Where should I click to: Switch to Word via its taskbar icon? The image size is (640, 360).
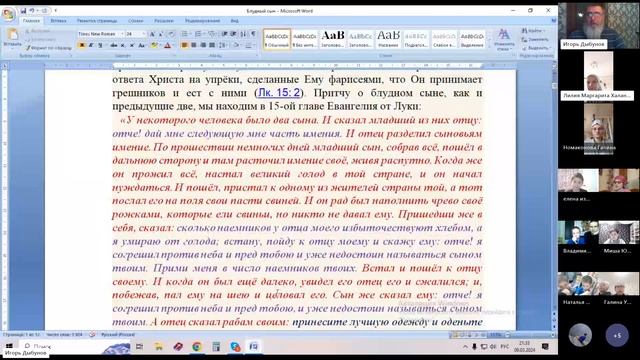253,347
